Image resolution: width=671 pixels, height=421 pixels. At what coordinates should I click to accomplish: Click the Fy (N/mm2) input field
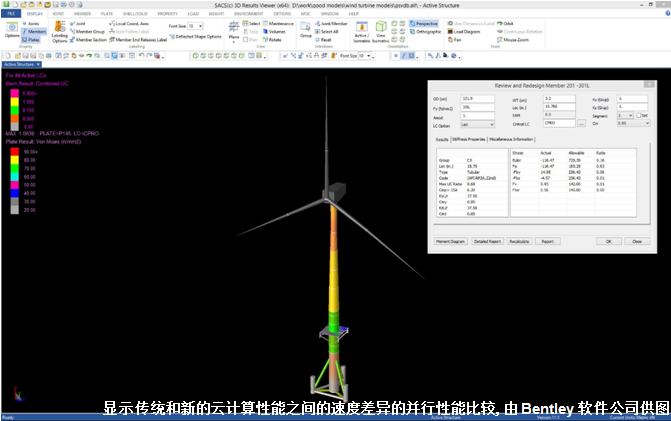click(x=477, y=108)
